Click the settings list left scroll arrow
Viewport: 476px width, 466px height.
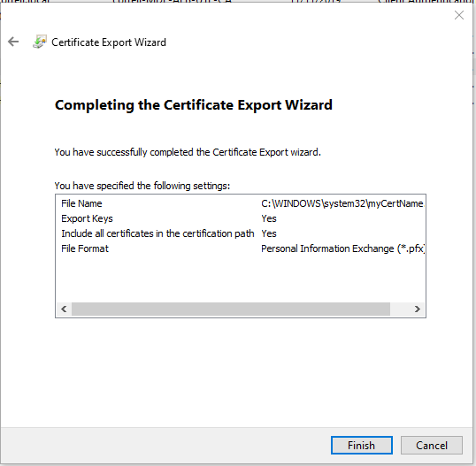point(64,309)
